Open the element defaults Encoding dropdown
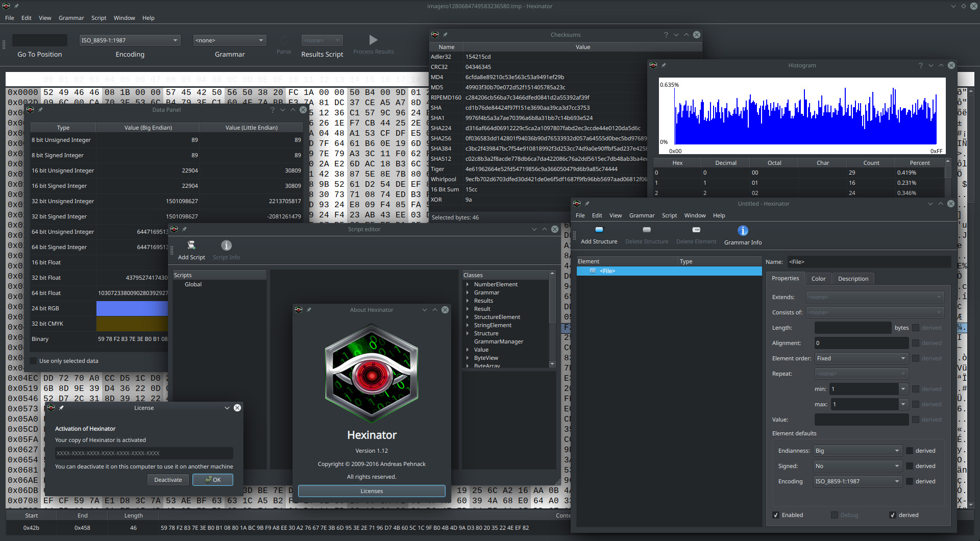 (857, 481)
